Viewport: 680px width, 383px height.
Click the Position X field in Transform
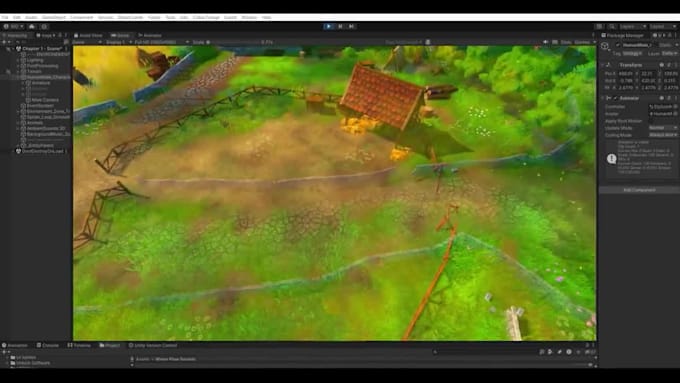pyautogui.click(x=627, y=74)
